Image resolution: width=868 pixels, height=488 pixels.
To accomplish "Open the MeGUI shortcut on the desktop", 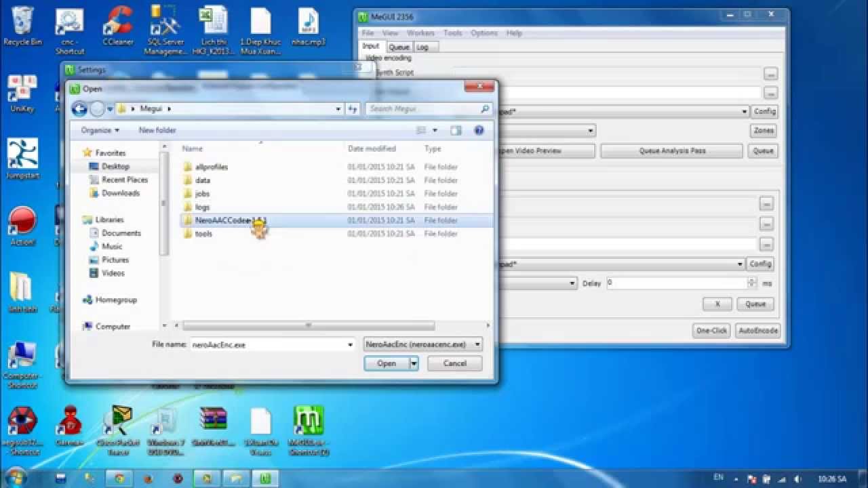I will (308, 430).
